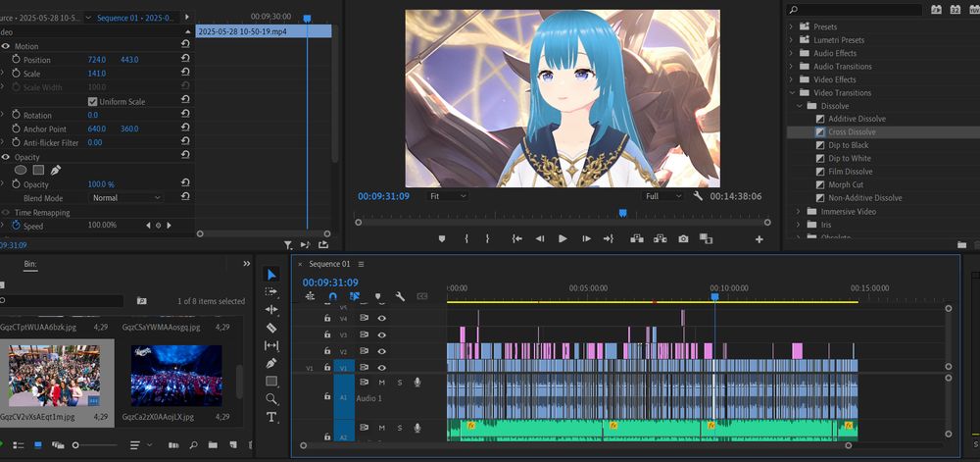The height and width of the screenshot is (462, 980).
Task: Reset the Position parameter
Action: (x=185, y=58)
